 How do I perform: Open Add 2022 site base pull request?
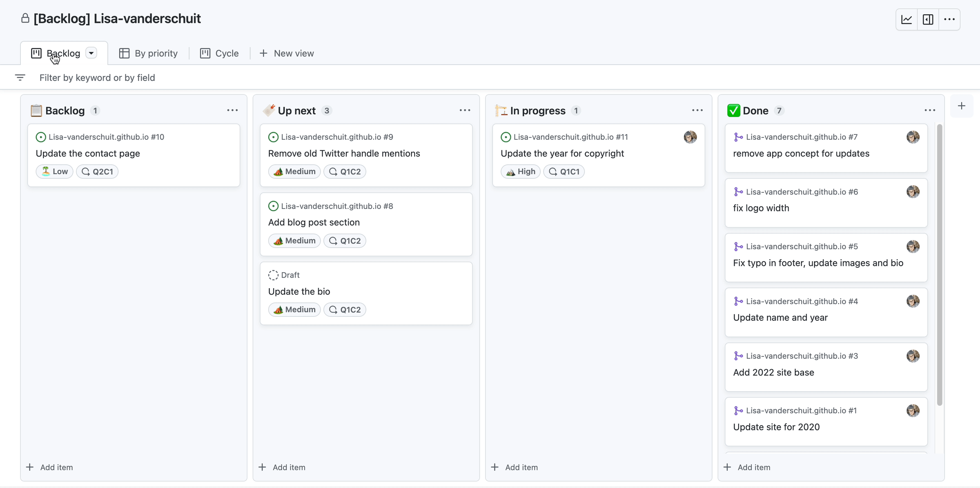tap(773, 372)
